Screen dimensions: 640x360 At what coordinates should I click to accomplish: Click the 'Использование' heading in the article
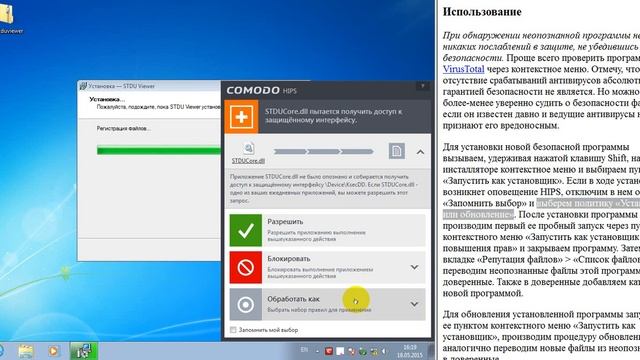click(482, 12)
